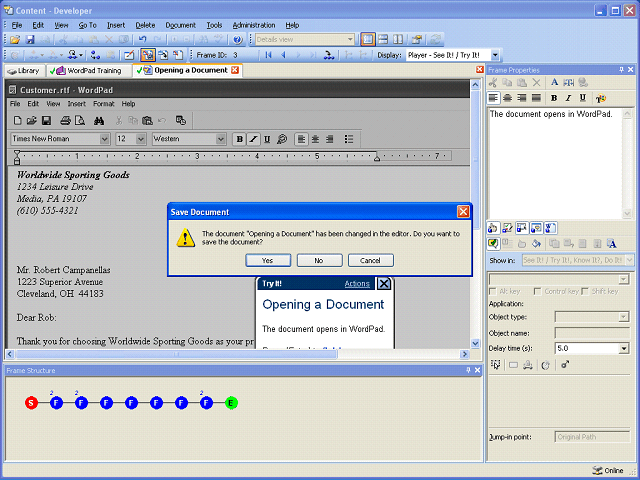Select the green End frame node
This screenshot has width=640, height=480.
point(231,403)
